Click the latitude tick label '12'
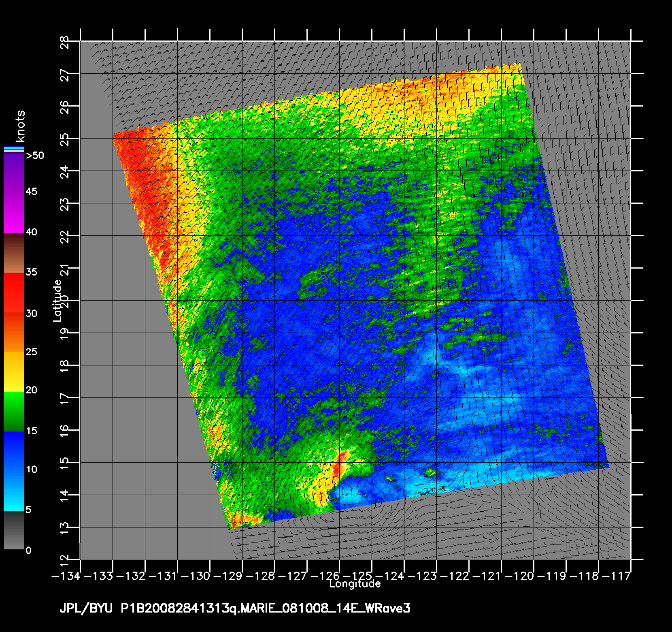Screen dimensions: 672x632 [x=64, y=560]
